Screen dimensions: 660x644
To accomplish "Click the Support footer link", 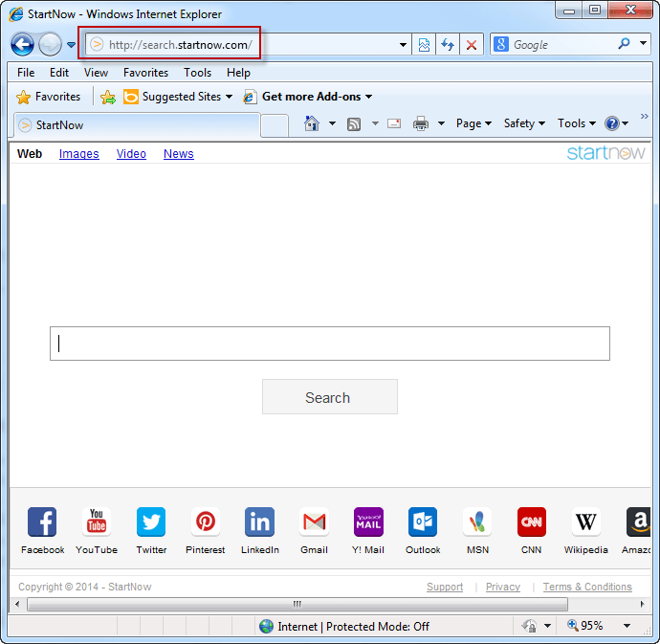I will click(x=445, y=587).
